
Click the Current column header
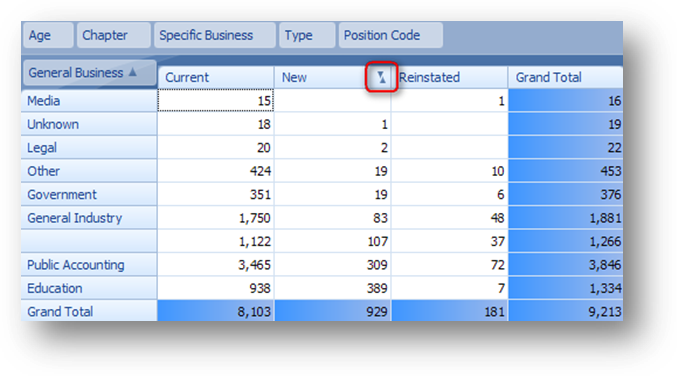tap(216, 77)
